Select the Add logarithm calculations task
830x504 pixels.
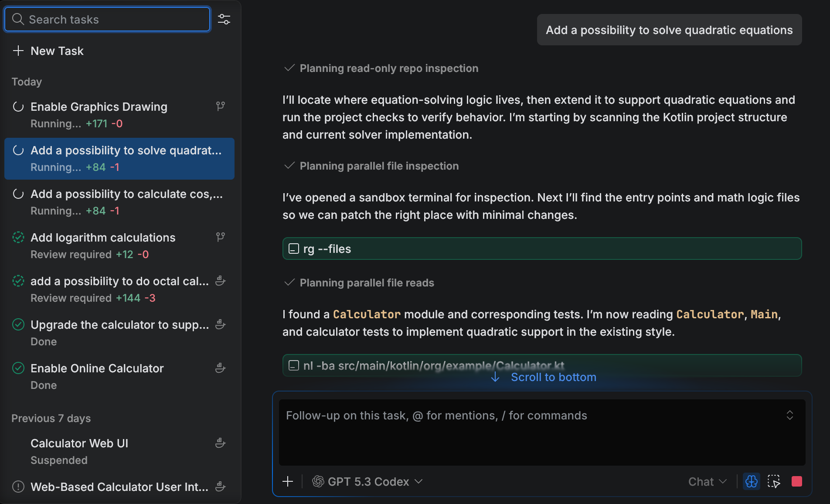(103, 238)
